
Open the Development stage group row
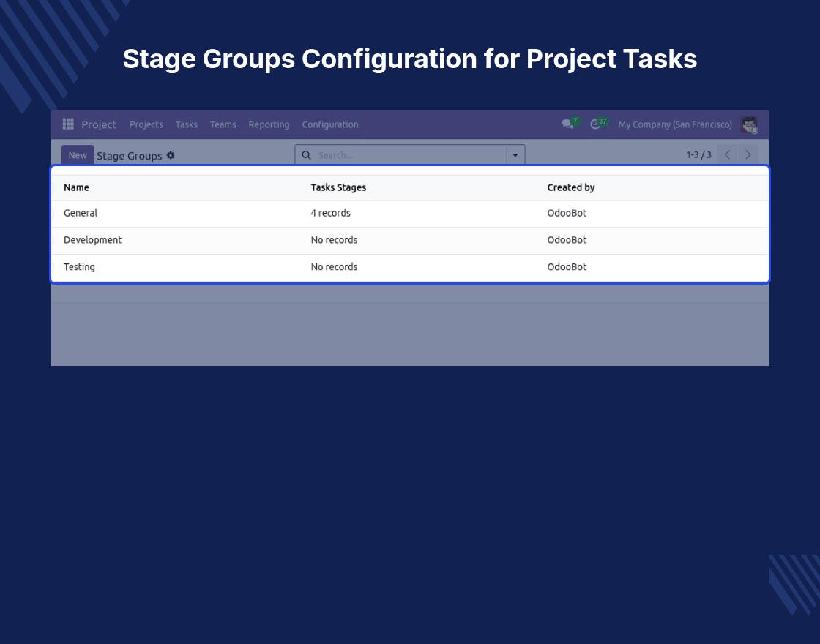coord(410,241)
